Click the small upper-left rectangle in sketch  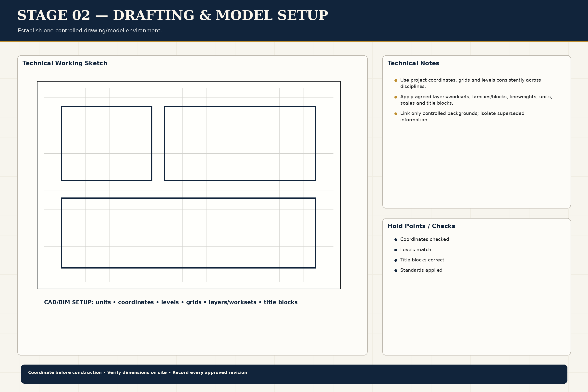107,143
